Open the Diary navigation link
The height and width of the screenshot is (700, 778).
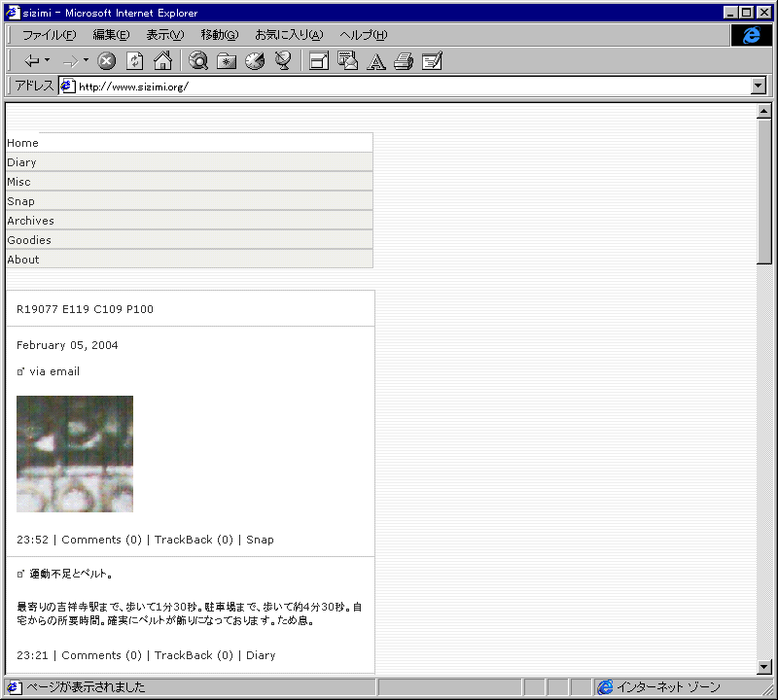tap(21, 162)
